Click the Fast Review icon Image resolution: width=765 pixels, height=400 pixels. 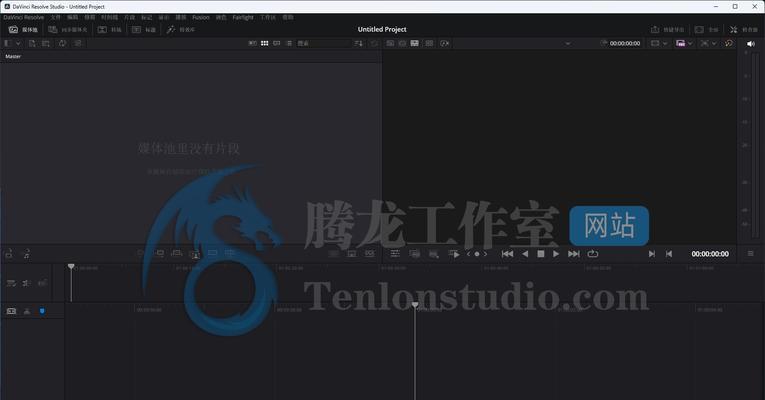(444, 43)
